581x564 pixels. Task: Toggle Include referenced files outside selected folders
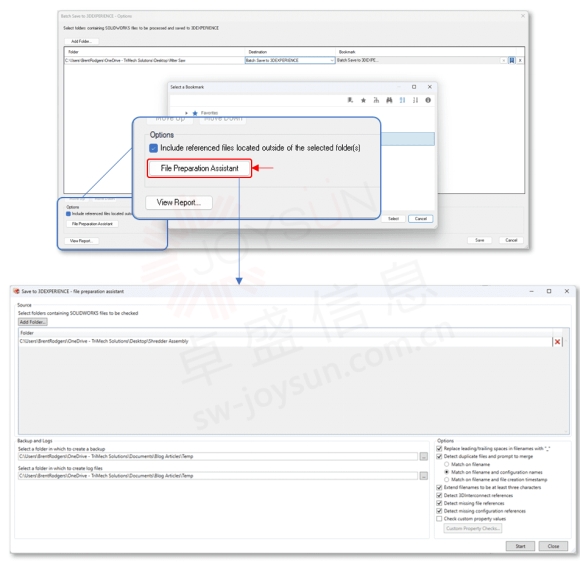pyautogui.click(x=153, y=148)
